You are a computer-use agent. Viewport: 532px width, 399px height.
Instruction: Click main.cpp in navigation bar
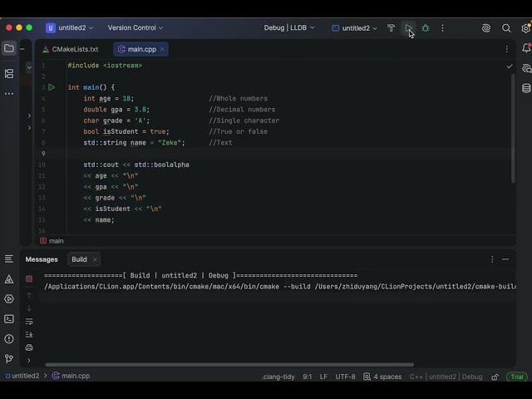pyautogui.click(x=71, y=376)
